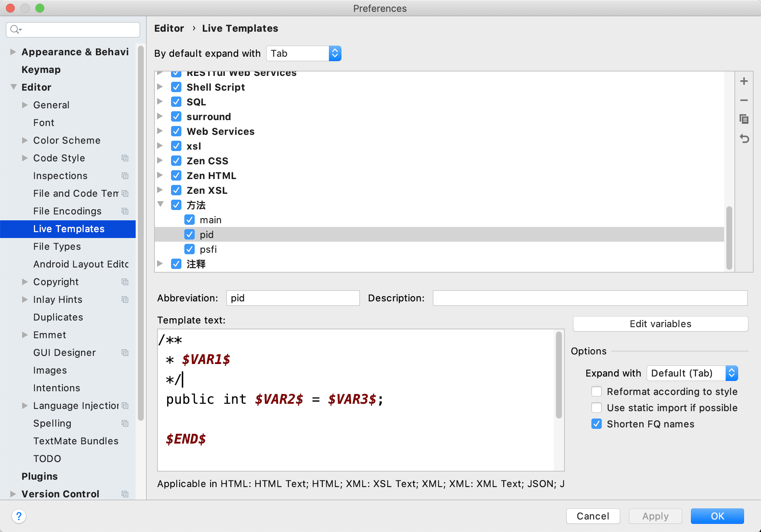Select TODO settings page
Image resolution: width=761 pixels, height=532 pixels.
click(x=47, y=459)
